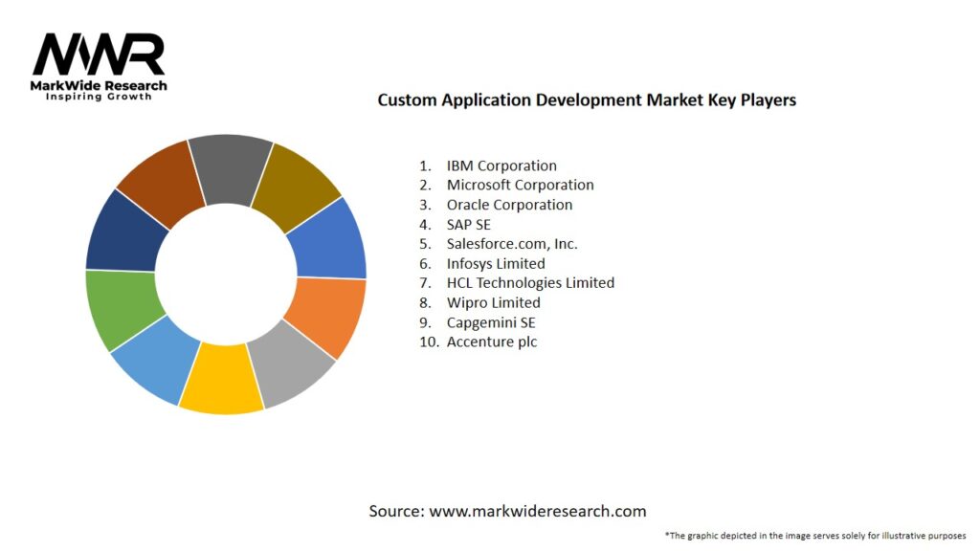
Task: Click the chart title about Key Players
Action: [x=587, y=99]
